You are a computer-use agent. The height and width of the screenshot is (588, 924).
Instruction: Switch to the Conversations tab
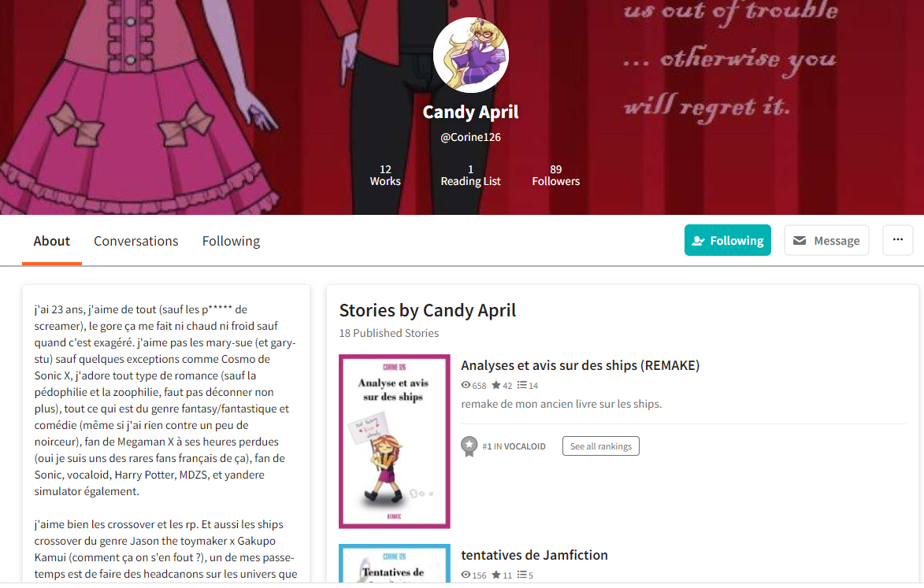[x=135, y=241]
